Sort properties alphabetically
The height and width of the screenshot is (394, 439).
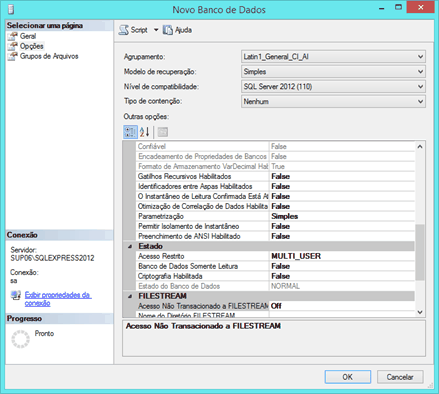(144, 132)
